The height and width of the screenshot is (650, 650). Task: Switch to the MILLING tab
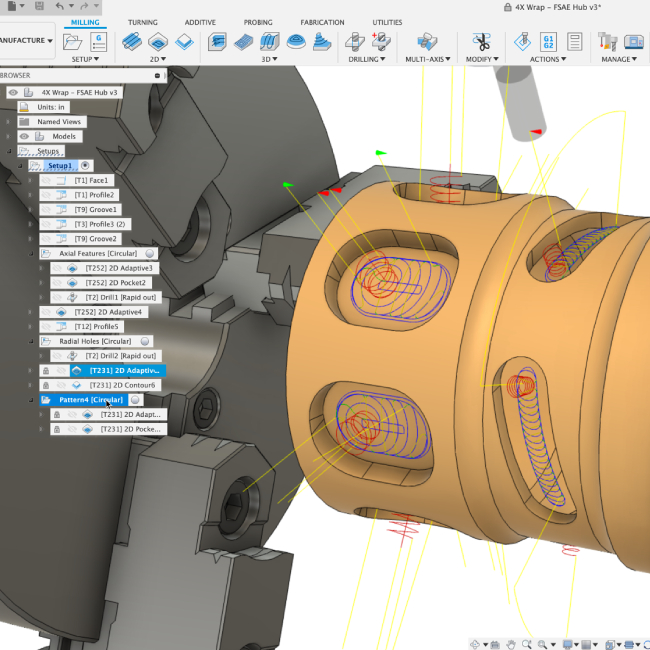point(85,22)
